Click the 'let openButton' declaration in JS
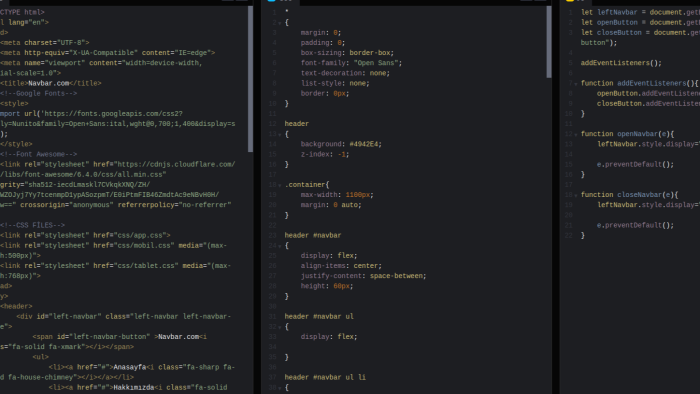The height and width of the screenshot is (394, 700). tap(640, 23)
